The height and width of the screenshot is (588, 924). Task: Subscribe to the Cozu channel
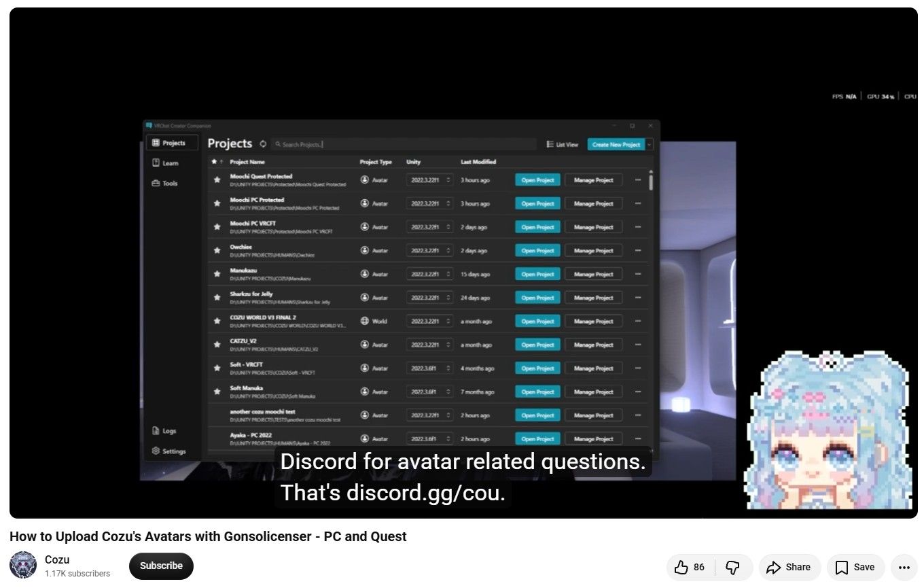coord(161,566)
